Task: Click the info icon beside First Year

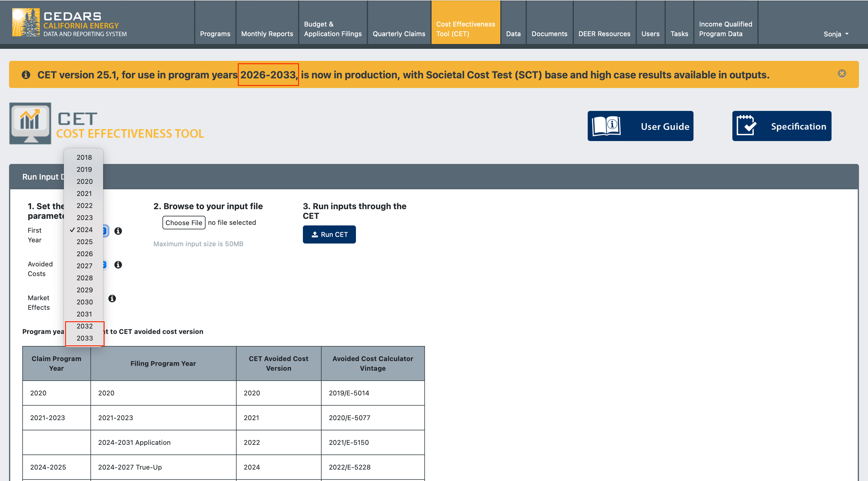Action: [118, 231]
